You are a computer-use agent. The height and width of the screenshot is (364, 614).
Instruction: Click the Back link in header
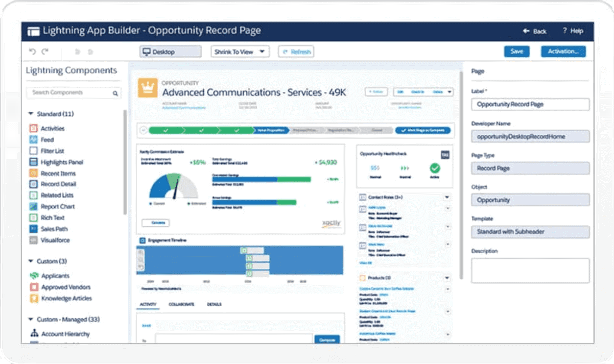[535, 31]
